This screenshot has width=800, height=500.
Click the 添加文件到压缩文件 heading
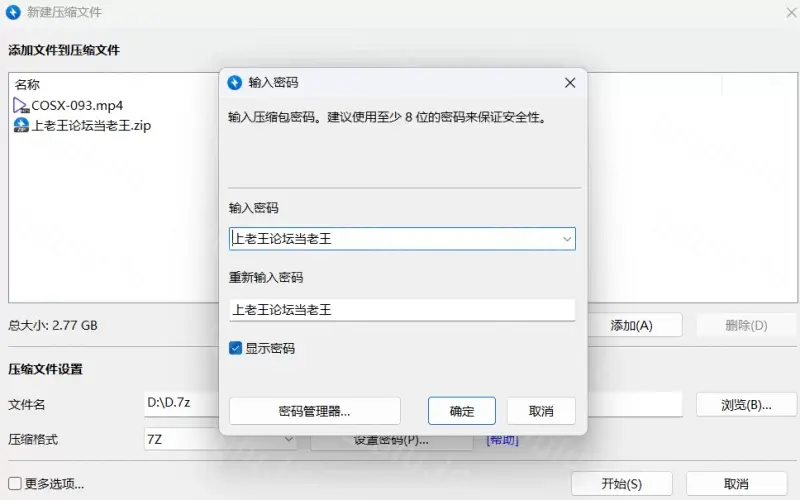pyautogui.click(x=64, y=50)
